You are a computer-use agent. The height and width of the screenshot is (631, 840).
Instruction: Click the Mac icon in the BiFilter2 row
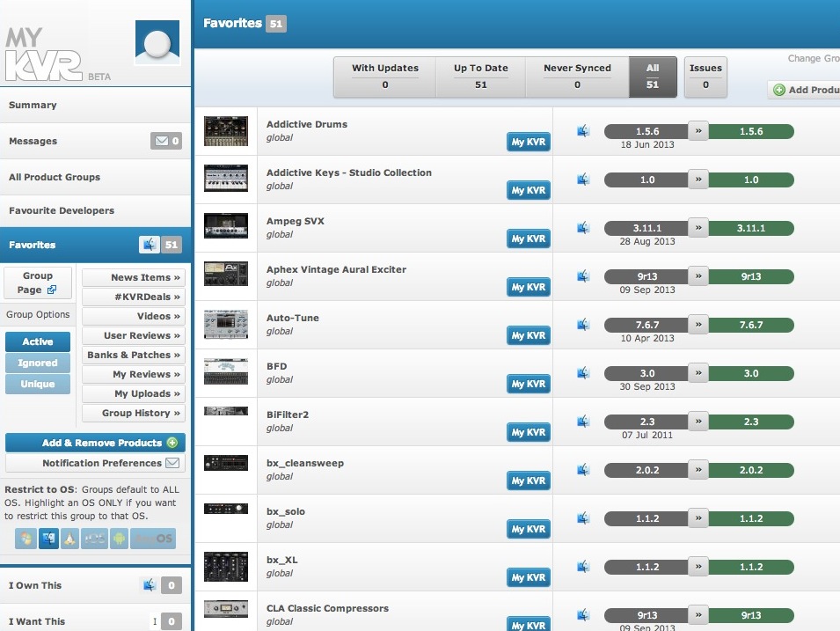tap(583, 422)
